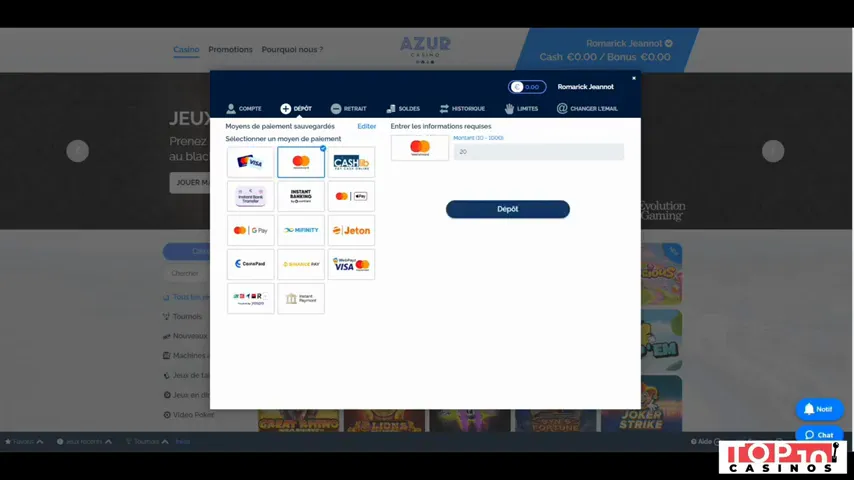Open the Changer l'email tab
This screenshot has width=854, height=480.
[587, 108]
